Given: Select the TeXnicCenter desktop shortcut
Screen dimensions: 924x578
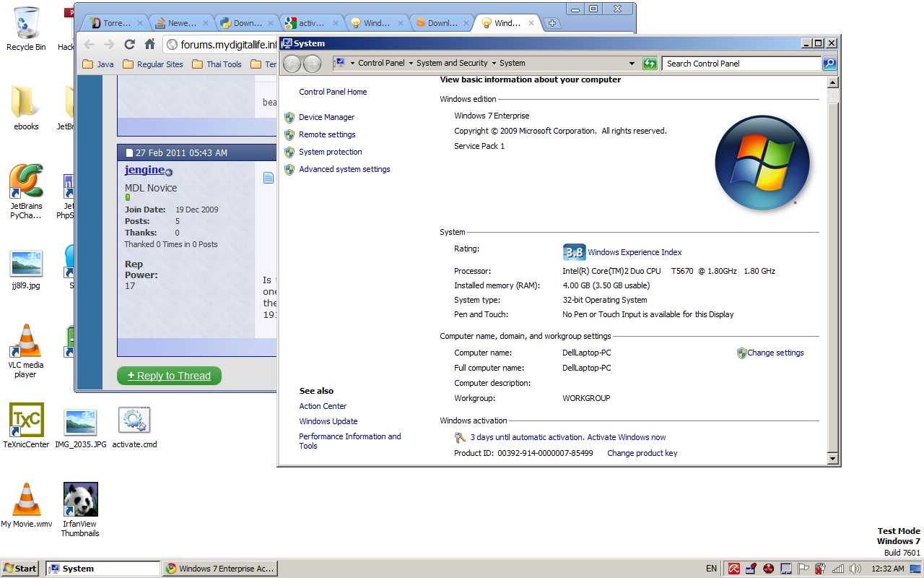Looking at the screenshot, I should coord(26,426).
